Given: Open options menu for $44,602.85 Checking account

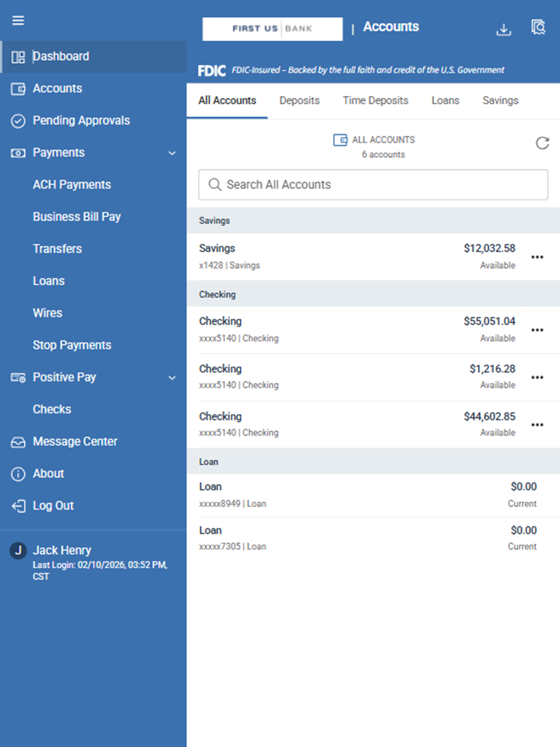Looking at the screenshot, I should 537,425.
